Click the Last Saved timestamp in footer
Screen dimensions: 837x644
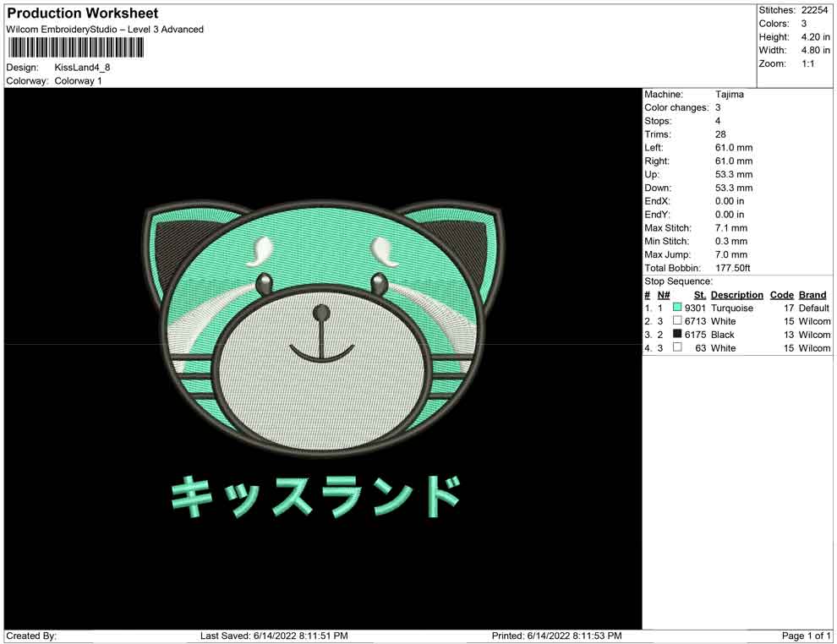[274, 636]
